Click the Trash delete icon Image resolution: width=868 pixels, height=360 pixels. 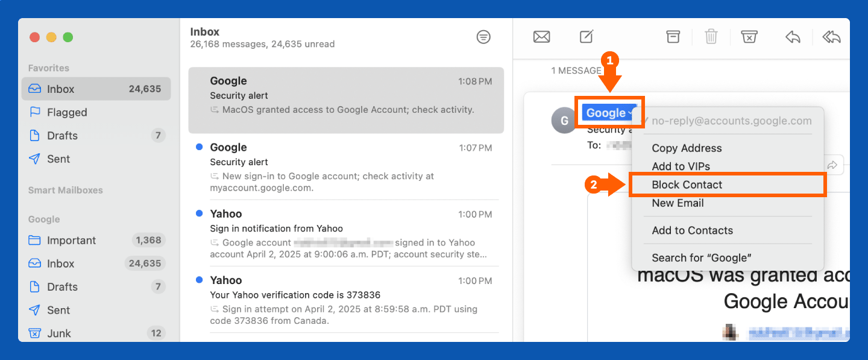[x=711, y=37]
